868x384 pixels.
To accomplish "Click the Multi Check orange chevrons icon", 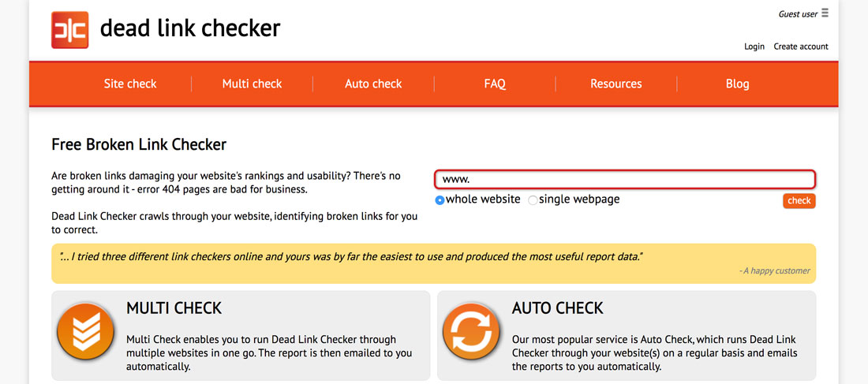I will 86,332.
